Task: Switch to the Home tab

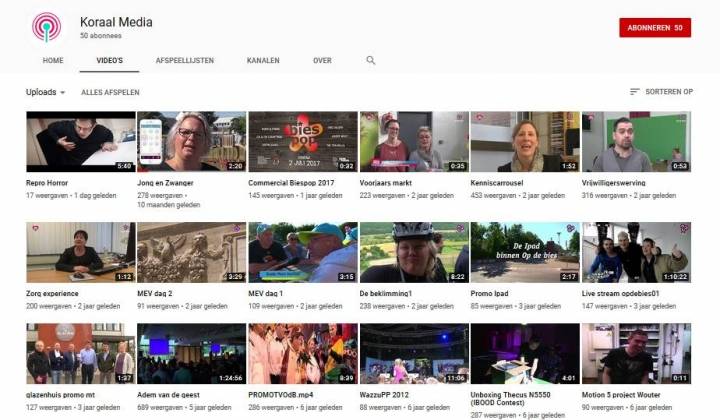Action: pyautogui.click(x=53, y=60)
